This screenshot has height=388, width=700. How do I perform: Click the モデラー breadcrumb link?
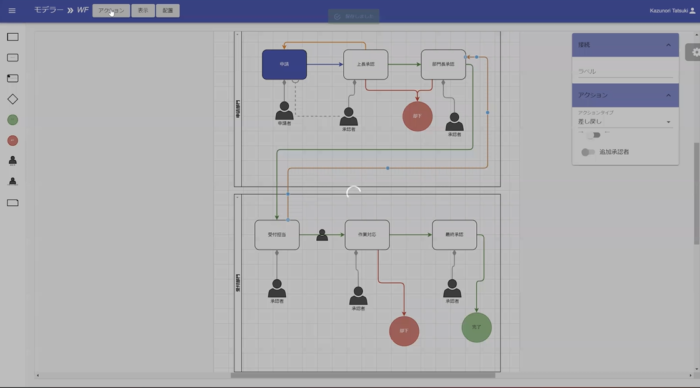click(x=49, y=10)
